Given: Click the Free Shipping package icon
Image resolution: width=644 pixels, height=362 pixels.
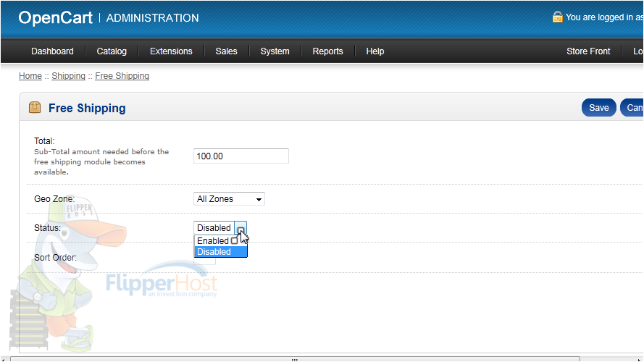Looking at the screenshot, I should [x=35, y=108].
